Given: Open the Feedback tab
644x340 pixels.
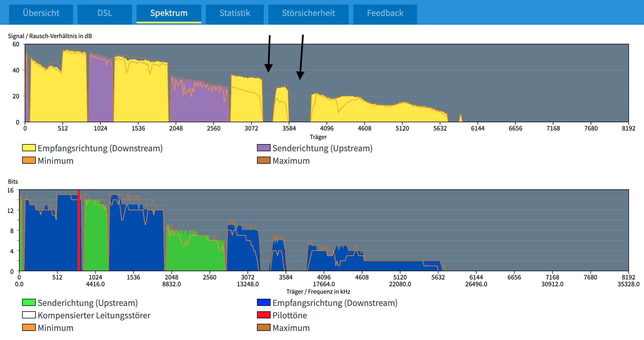Looking at the screenshot, I should click(385, 13).
